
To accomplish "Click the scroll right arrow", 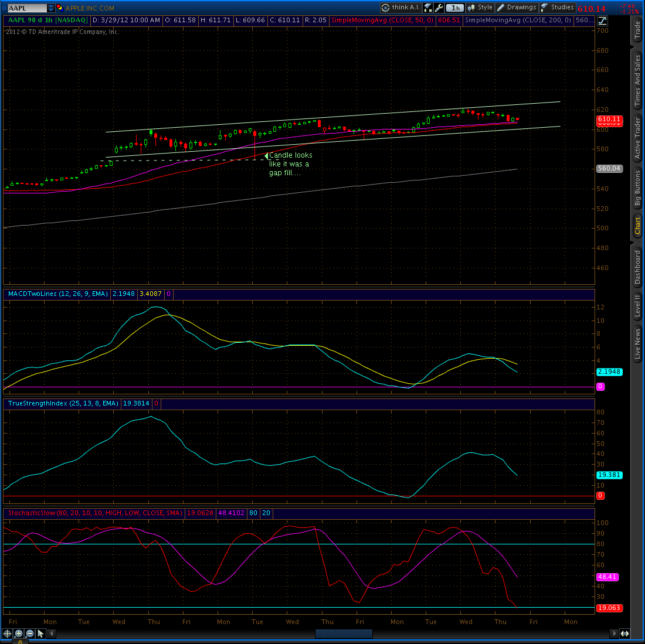I will click(x=614, y=633).
